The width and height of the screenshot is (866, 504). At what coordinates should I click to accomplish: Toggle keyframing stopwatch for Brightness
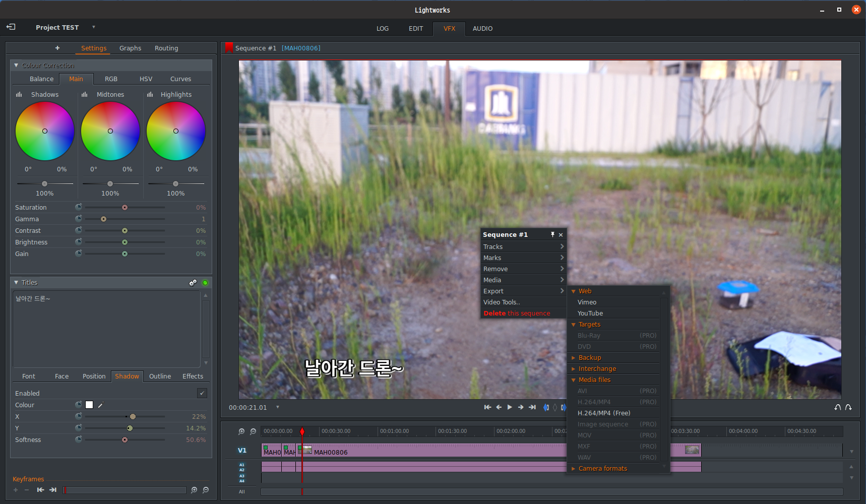(x=79, y=242)
